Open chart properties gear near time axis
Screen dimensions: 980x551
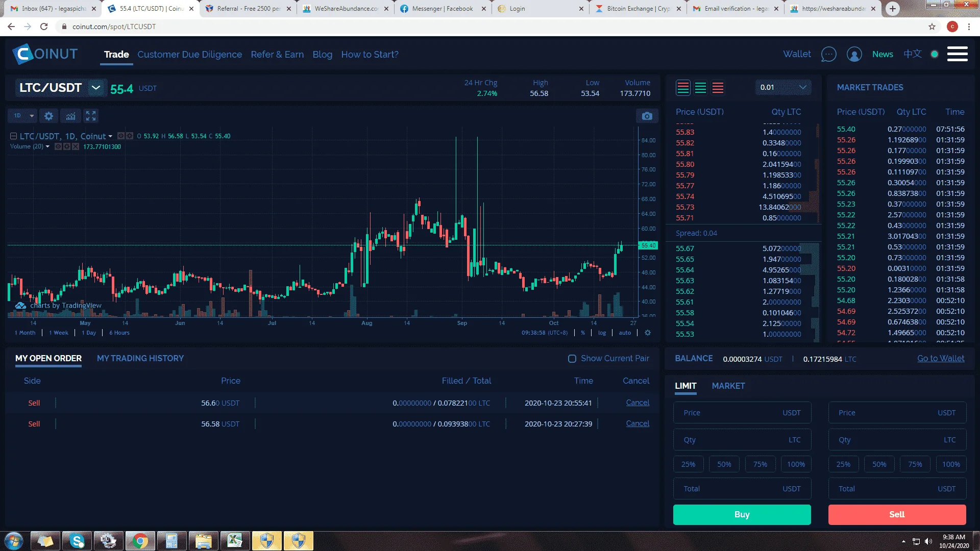648,333
